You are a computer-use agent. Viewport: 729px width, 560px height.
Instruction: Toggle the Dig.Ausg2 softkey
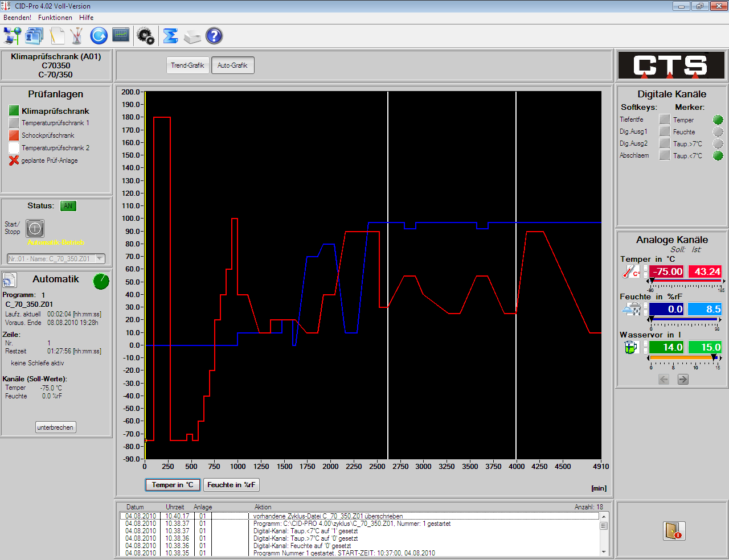(x=664, y=143)
